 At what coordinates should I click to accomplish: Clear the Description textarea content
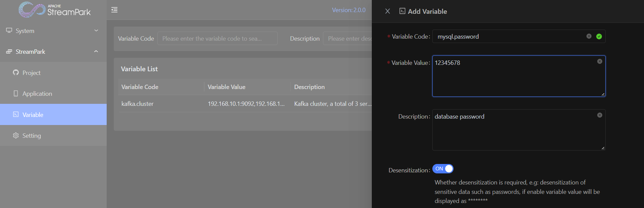pos(600,115)
